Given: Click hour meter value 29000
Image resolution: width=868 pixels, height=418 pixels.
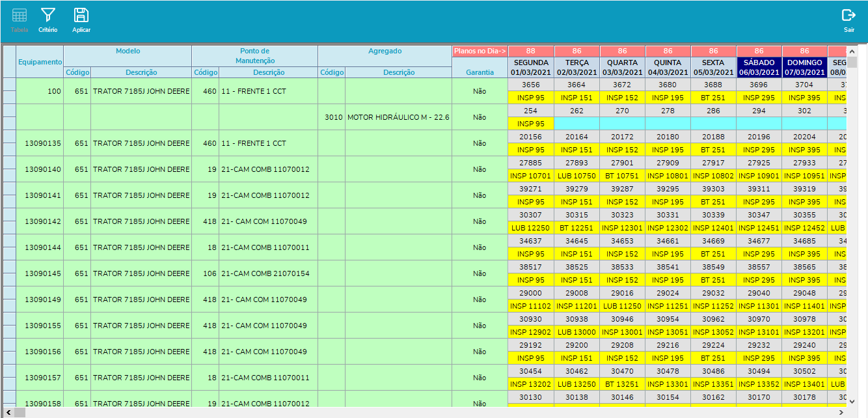Looking at the screenshot, I should [x=531, y=293].
